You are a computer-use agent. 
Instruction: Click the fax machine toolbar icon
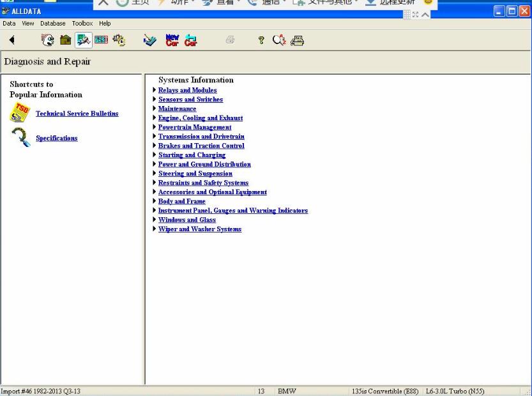(x=297, y=40)
